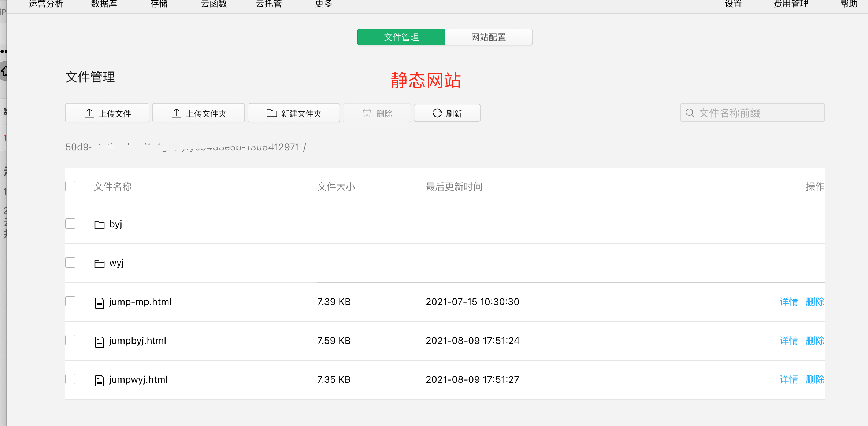The width and height of the screenshot is (868, 426).
Task: Check the jump-mp.html row checkbox
Action: pos(70,301)
